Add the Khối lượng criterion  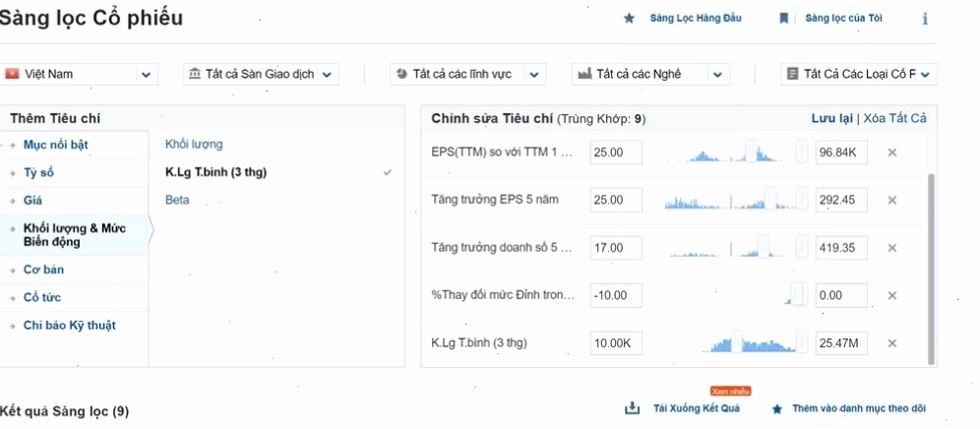coord(194,145)
